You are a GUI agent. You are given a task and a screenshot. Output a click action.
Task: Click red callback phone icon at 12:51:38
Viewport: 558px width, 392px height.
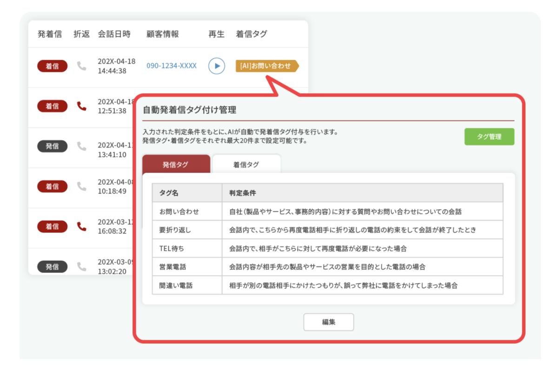click(82, 106)
